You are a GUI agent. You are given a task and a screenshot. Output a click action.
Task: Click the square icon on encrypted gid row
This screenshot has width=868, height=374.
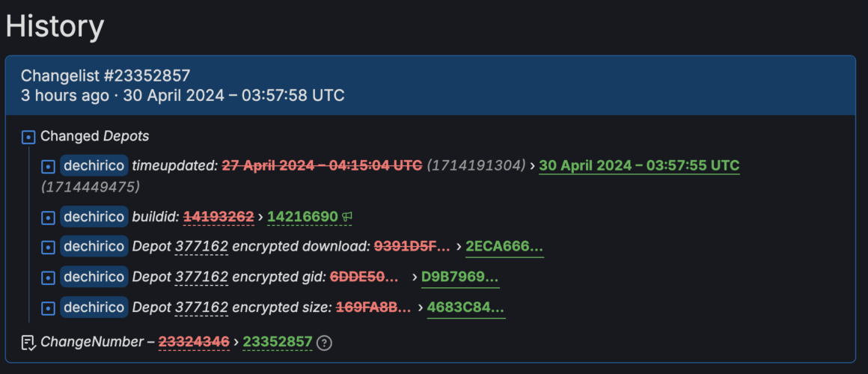pos(48,278)
